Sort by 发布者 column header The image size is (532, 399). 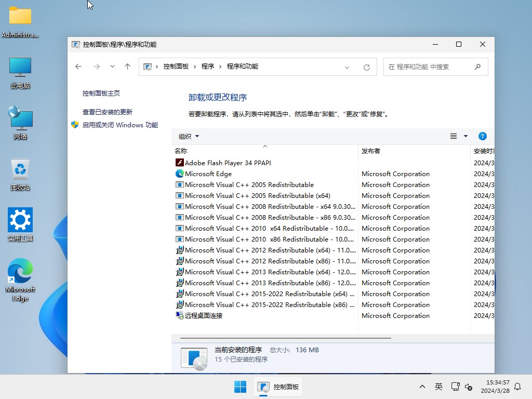tap(414, 151)
